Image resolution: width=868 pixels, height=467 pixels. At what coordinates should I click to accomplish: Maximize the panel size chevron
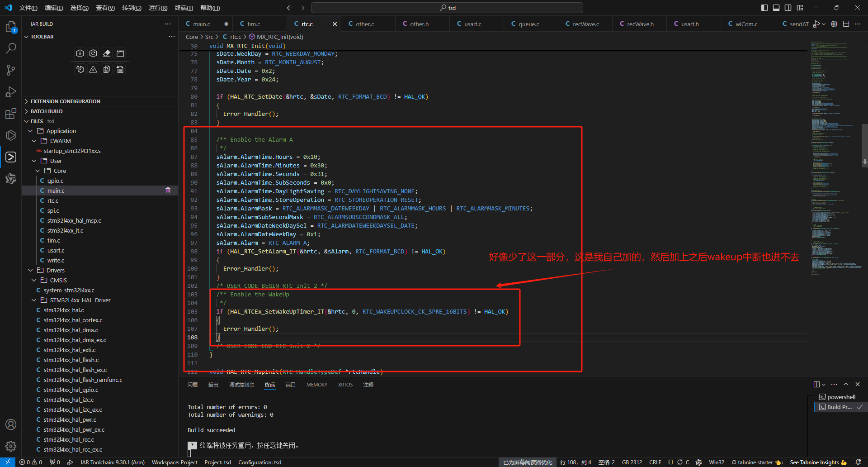(x=846, y=384)
